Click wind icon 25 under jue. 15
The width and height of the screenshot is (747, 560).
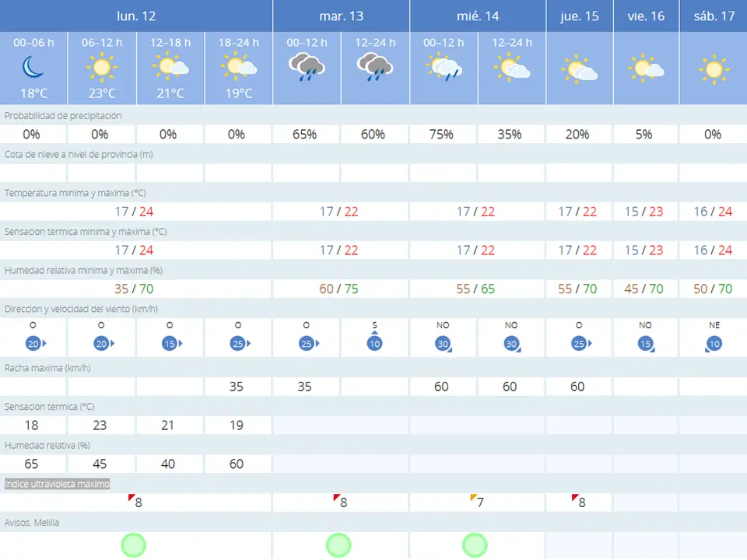(580, 343)
